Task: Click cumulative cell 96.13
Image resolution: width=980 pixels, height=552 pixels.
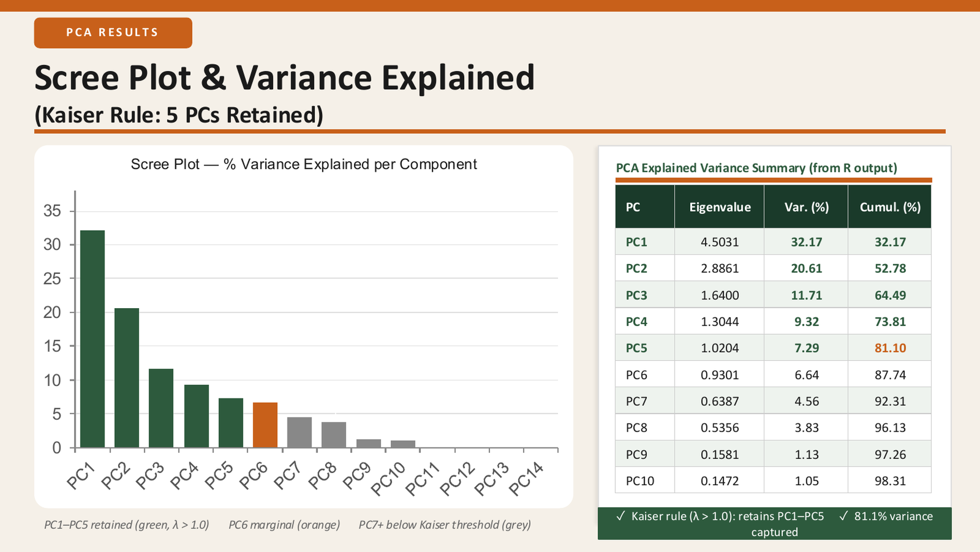Action: (x=890, y=427)
